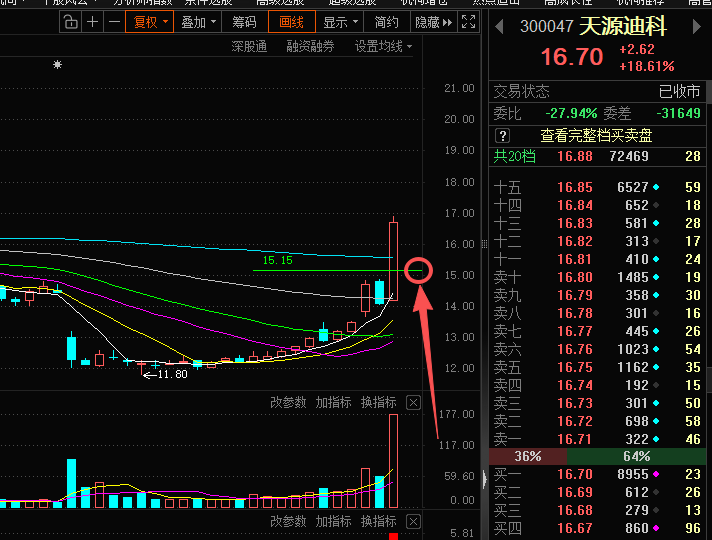712x540 pixels.
Task: Click 共20档 order book label
Action: pyautogui.click(x=514, y=156)
